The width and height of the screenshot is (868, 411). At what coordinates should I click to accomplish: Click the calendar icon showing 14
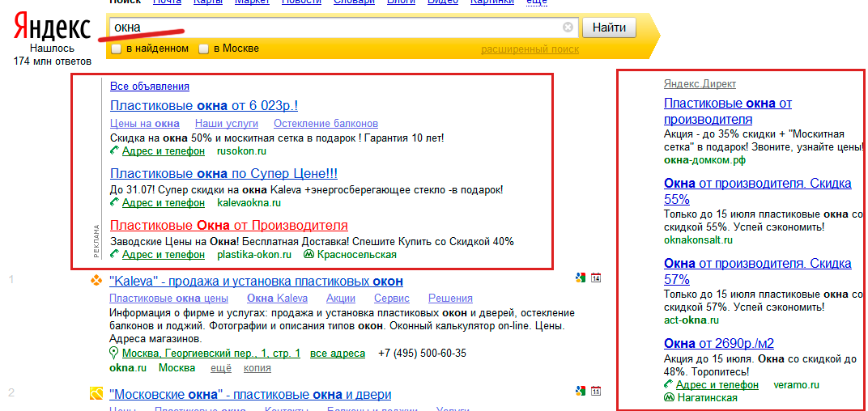pyautogui.click(x=596, y=278)
